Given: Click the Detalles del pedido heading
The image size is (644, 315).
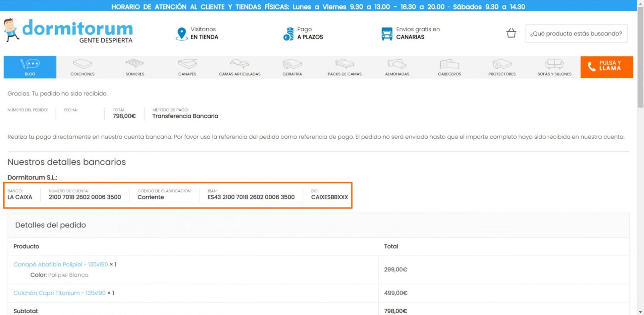Looking at the screenshot, I should pyautogui.click(x=50, y=225).
